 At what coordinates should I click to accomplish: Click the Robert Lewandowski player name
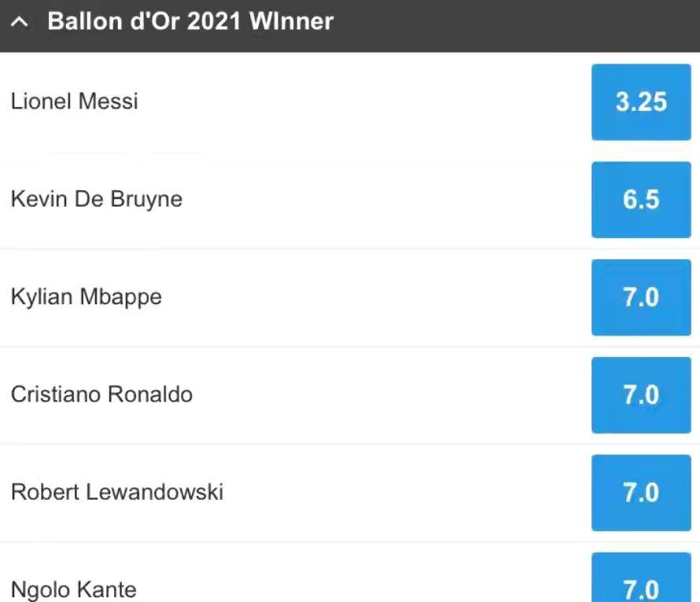[117, 492]
